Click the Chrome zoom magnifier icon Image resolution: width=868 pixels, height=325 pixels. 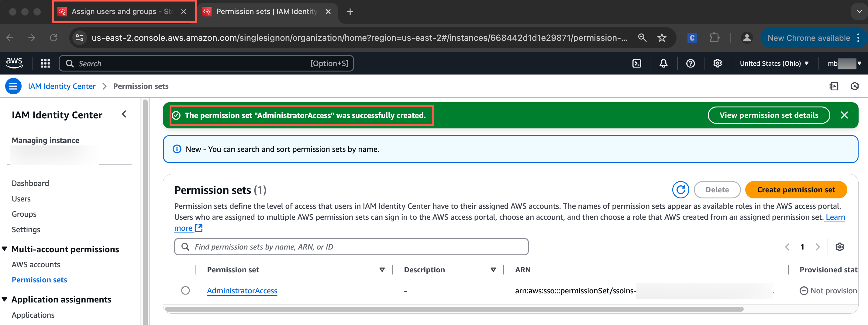(x=642, y=38)
